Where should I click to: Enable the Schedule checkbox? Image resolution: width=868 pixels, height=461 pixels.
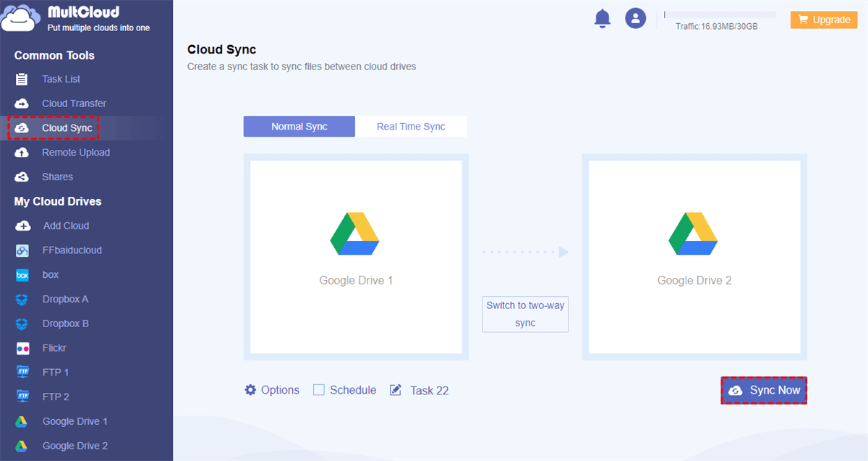point(319,390)
